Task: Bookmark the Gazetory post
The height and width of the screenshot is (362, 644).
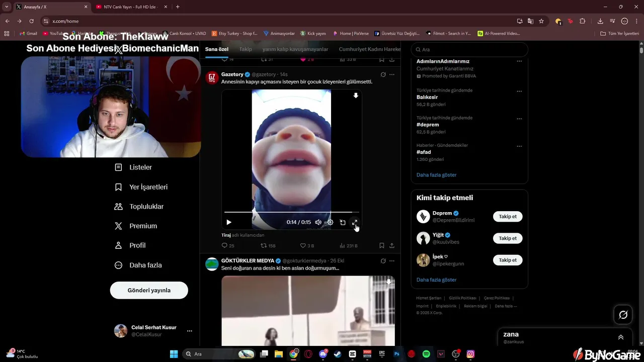Action: coord(382,246)
